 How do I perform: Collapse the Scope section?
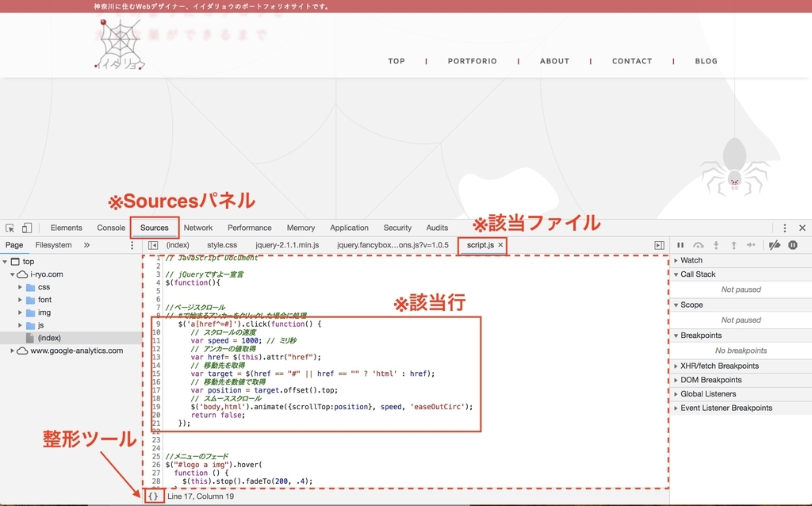676,305
